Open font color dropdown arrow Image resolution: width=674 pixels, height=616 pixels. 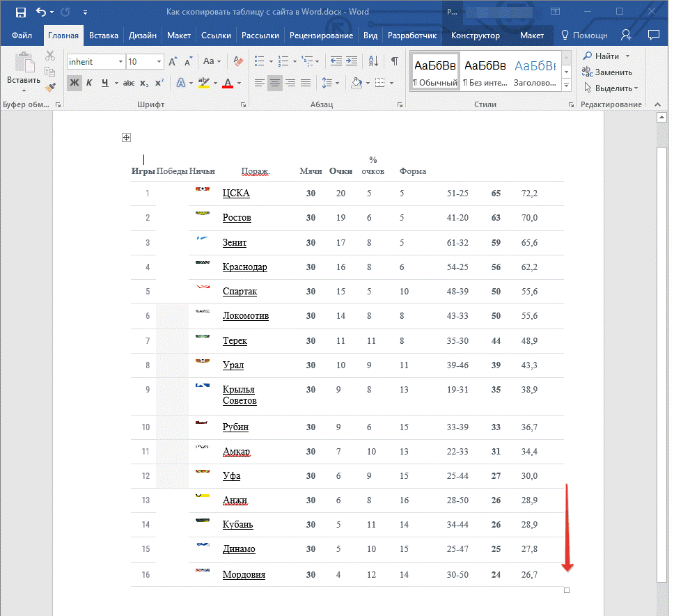click(x=240, y=84)
